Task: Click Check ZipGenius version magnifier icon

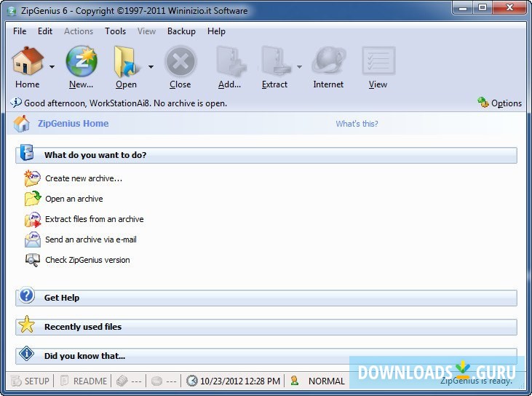Action: click(33, 260)
